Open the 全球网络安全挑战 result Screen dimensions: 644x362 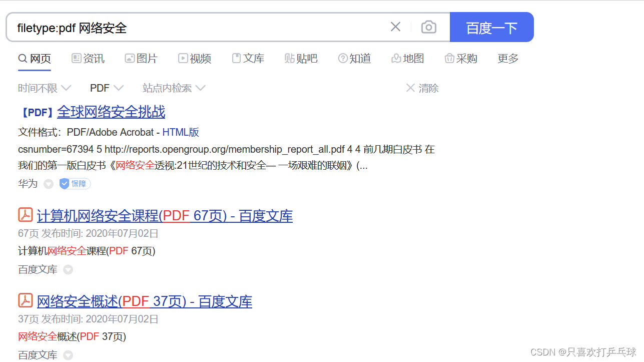coord(111,112)
